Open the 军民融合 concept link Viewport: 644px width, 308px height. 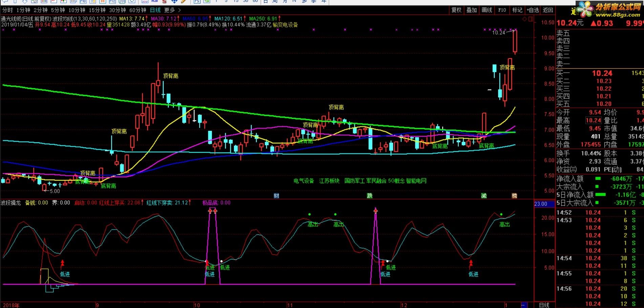pos(376,181)
